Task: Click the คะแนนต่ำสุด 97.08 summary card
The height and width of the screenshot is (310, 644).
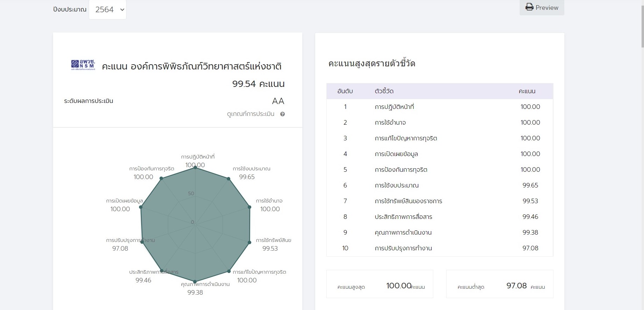Action: (499, 284)
